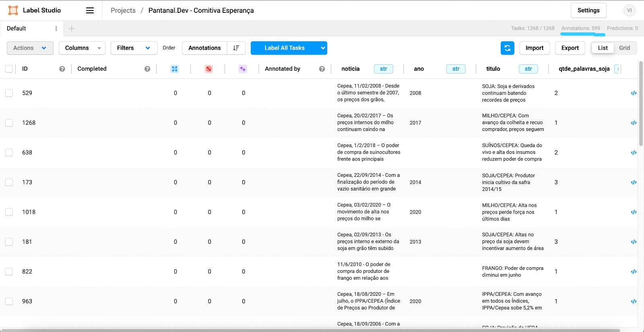Click the Import button
This screenshot has height=332, width=644.
[535, 48]
